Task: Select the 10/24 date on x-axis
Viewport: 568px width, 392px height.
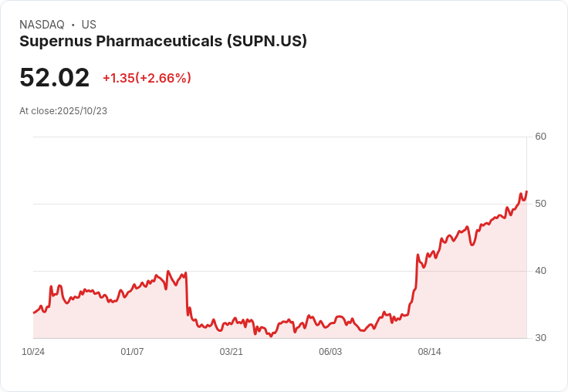Action: pyautogui.click(x=33, y=352)
